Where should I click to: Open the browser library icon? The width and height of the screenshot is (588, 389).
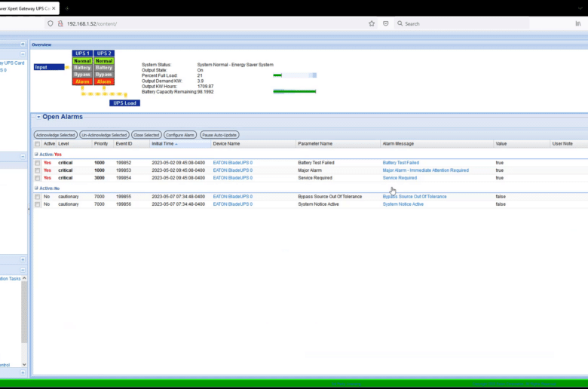click(578, 23)
